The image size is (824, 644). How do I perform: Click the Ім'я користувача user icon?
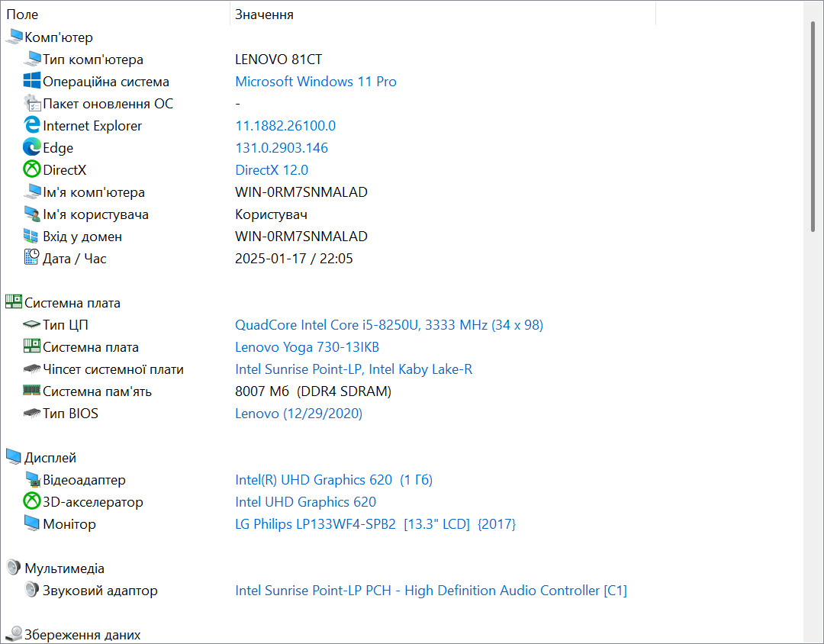click(x=32, y=214)
